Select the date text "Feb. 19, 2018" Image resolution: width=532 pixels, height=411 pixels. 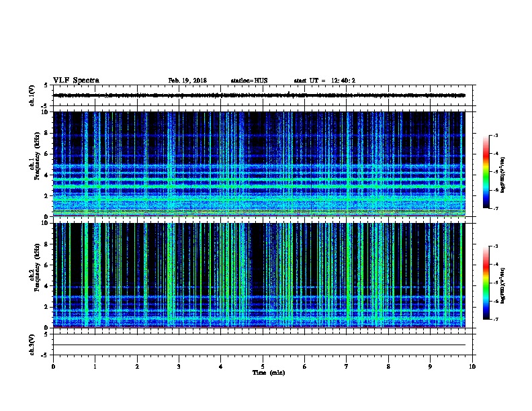[187, 81]
